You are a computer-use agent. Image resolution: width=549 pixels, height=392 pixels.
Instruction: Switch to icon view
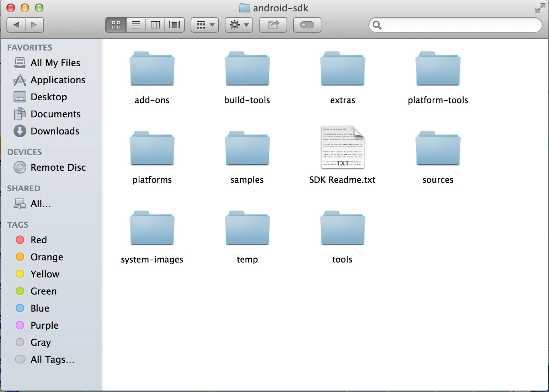116,25
